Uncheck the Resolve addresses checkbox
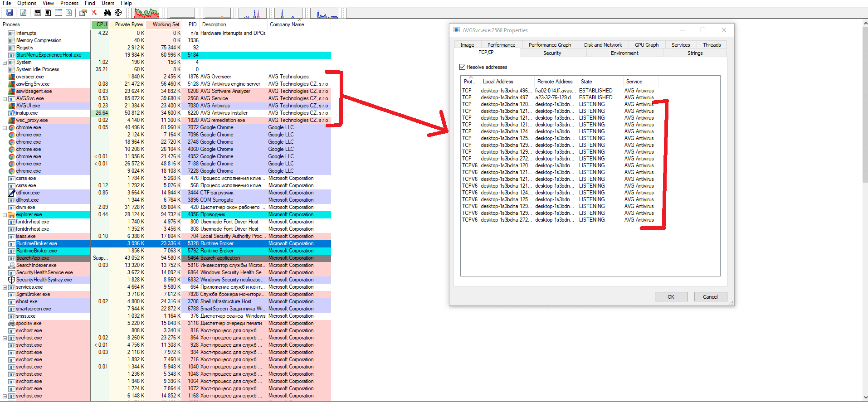This screenshot has width=868, height=402. coord(463,67)
